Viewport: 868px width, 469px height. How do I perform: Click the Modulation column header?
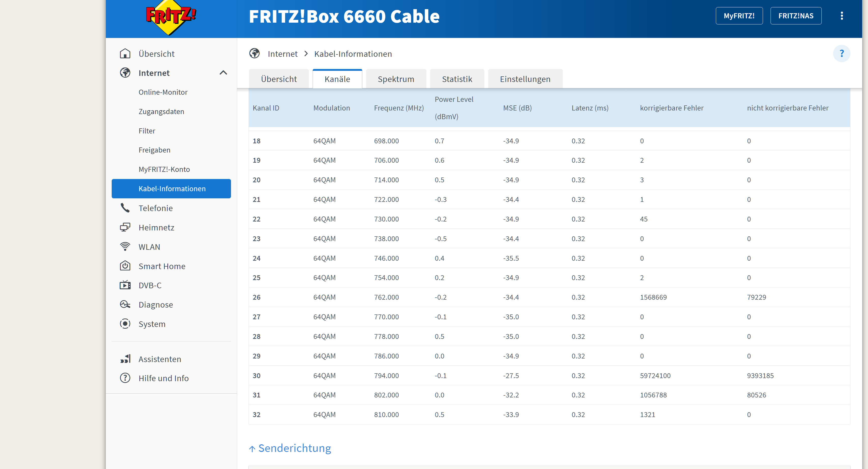331,108
